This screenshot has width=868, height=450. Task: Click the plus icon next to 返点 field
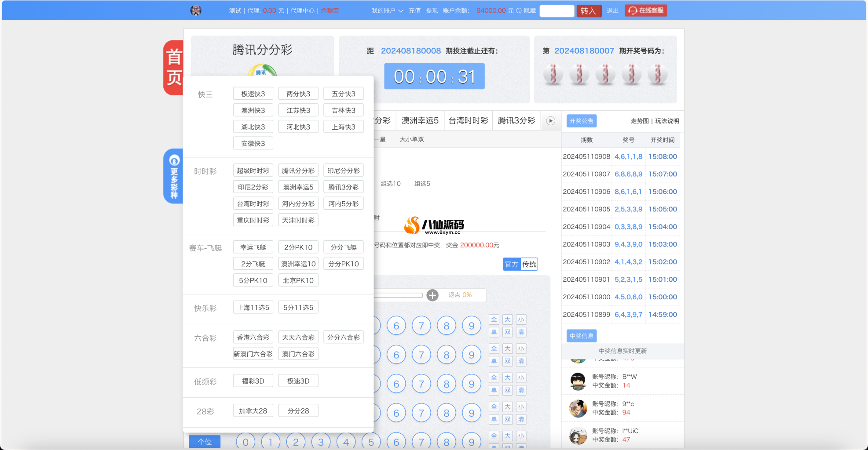coord(432,295)
